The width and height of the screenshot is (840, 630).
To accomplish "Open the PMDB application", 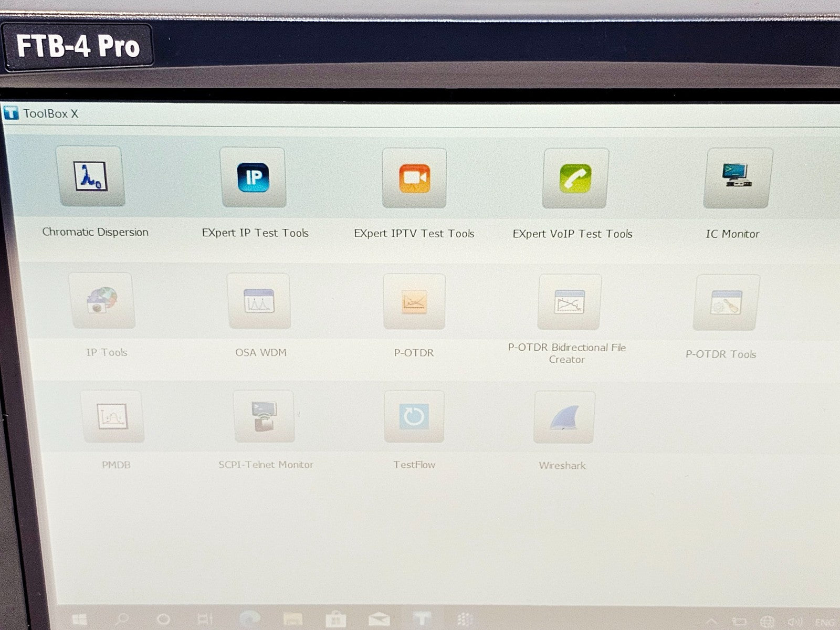I will (112, 417).
